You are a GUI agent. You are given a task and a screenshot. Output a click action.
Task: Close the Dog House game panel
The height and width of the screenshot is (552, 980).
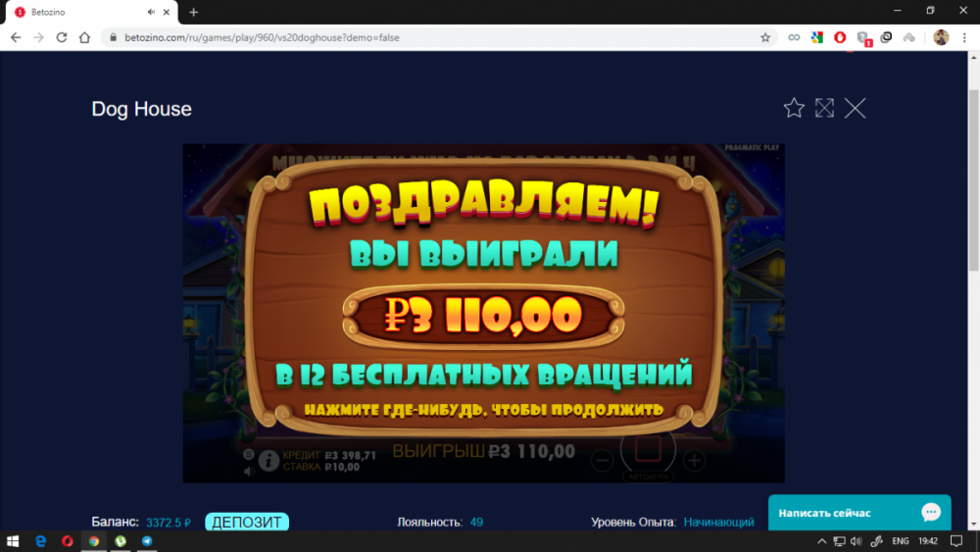point(855,108)
